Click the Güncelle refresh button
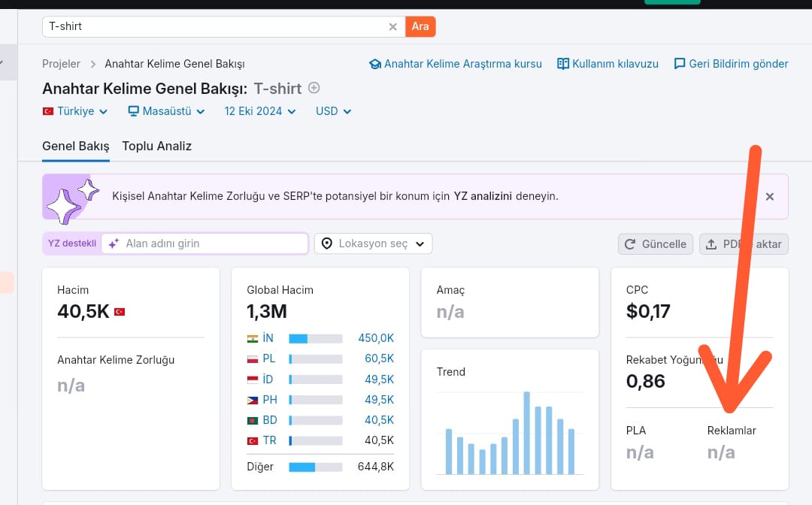This screenshot has height=505, width=812. point(655,244)
